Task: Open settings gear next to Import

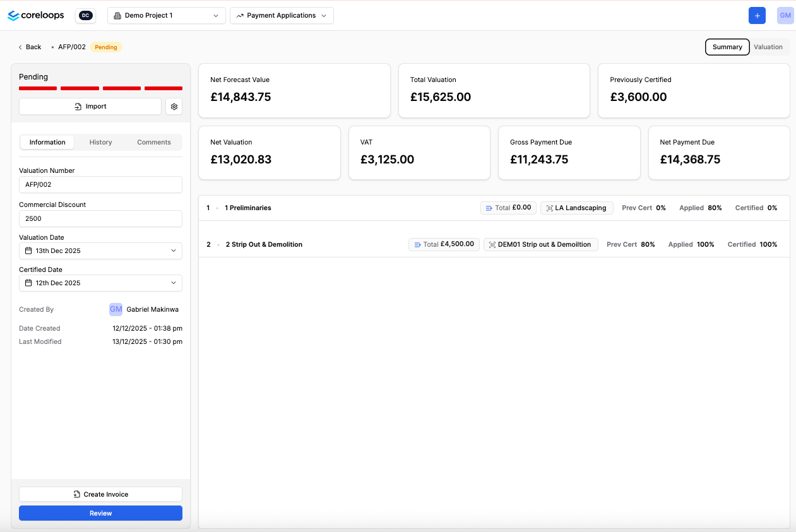Action: [174, 107]
